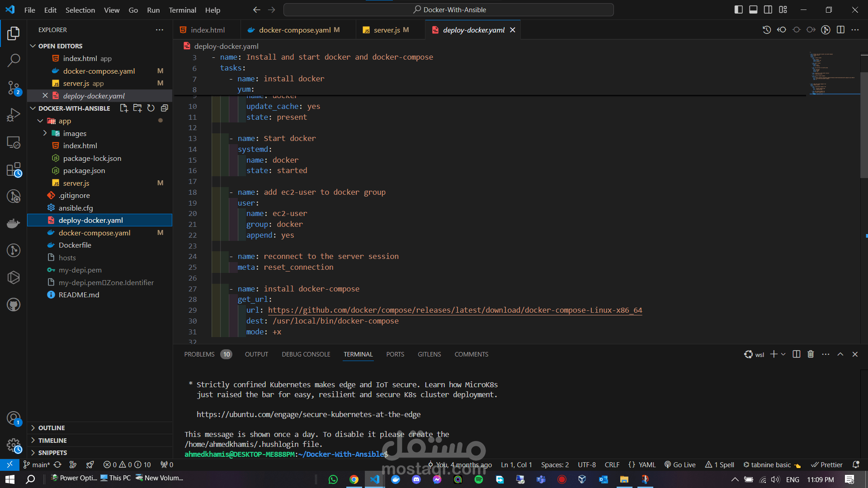Toggle the primary side bar
The width and height of the screenshot is (868, 488).
click(x=738, y=9)
